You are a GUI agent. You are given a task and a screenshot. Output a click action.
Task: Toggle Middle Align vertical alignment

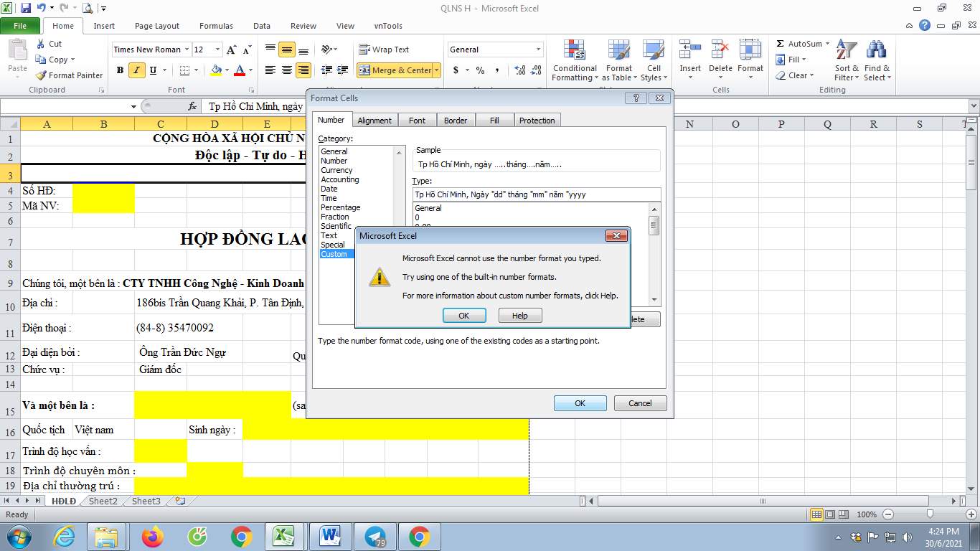pos(287,50)
